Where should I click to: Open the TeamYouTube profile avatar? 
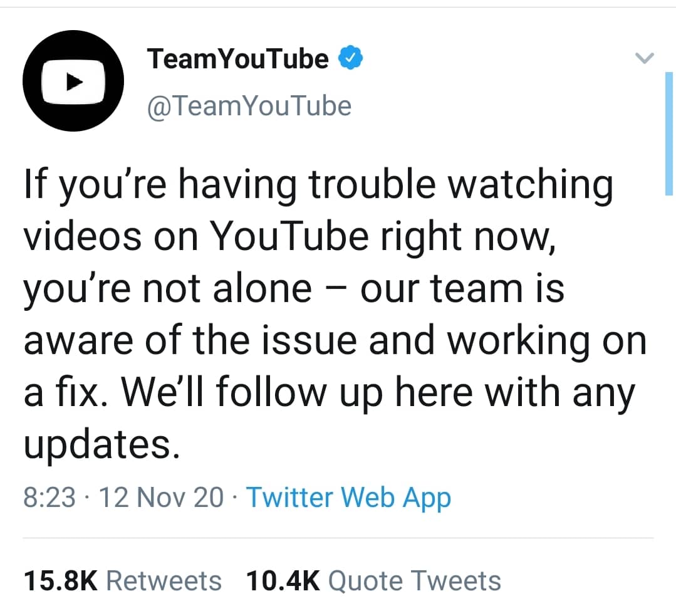coord(73,81)
